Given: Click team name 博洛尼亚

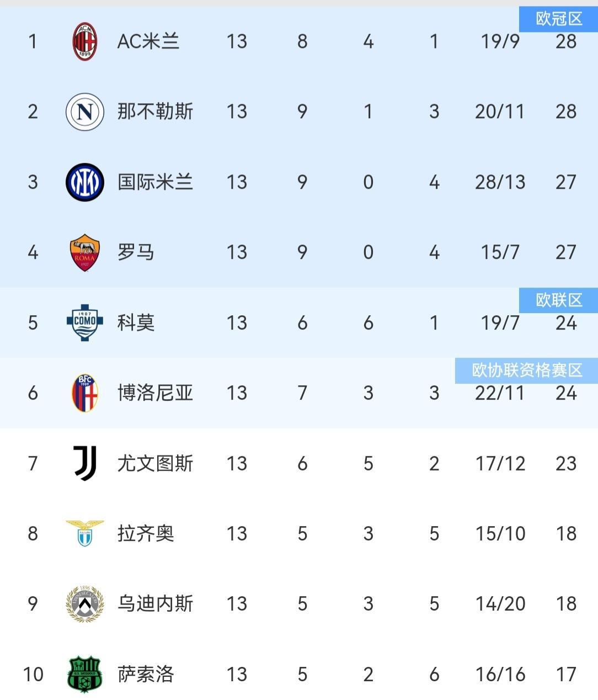Looking at the screenshot, I should 155,393.
